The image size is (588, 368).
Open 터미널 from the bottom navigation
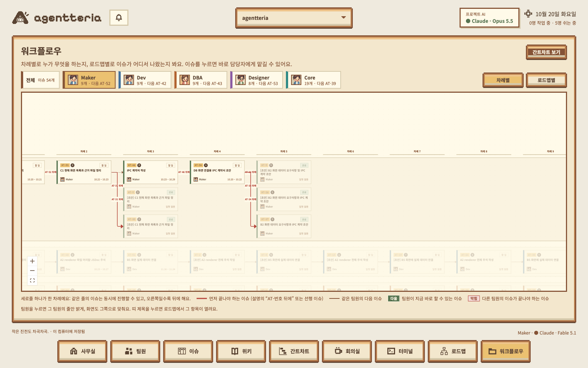pos(400,351)
